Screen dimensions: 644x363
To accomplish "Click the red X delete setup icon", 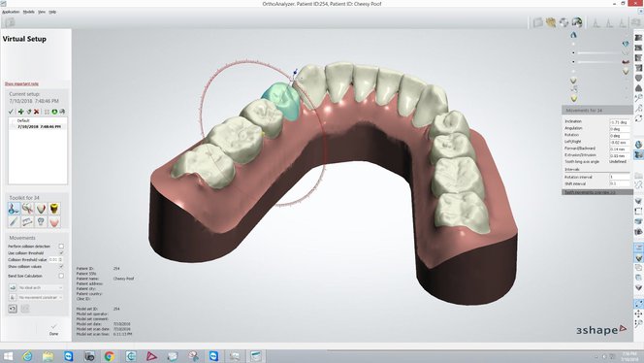I will pos(37,112).
